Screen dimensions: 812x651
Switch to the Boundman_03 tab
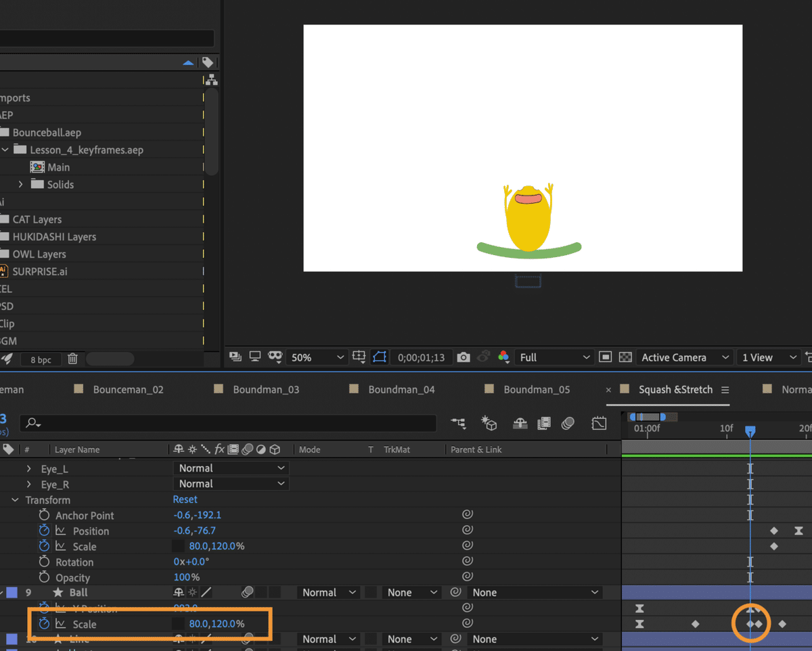tap(266, 389)
